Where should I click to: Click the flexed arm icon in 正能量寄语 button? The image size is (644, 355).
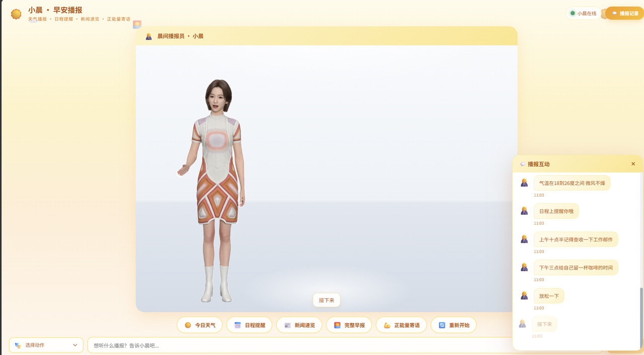(387, 325)
